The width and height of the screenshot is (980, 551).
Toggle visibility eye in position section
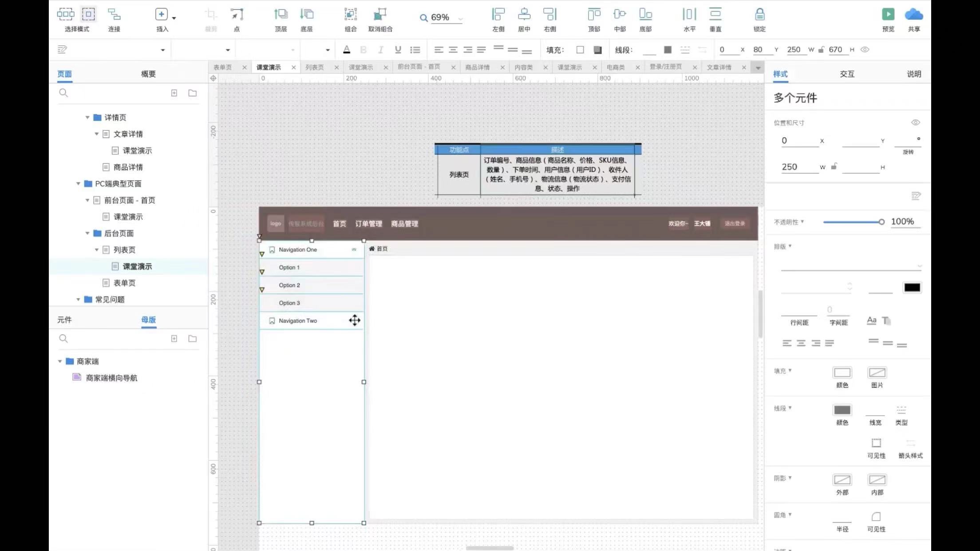pyautogui.click(x=915, y=122)
